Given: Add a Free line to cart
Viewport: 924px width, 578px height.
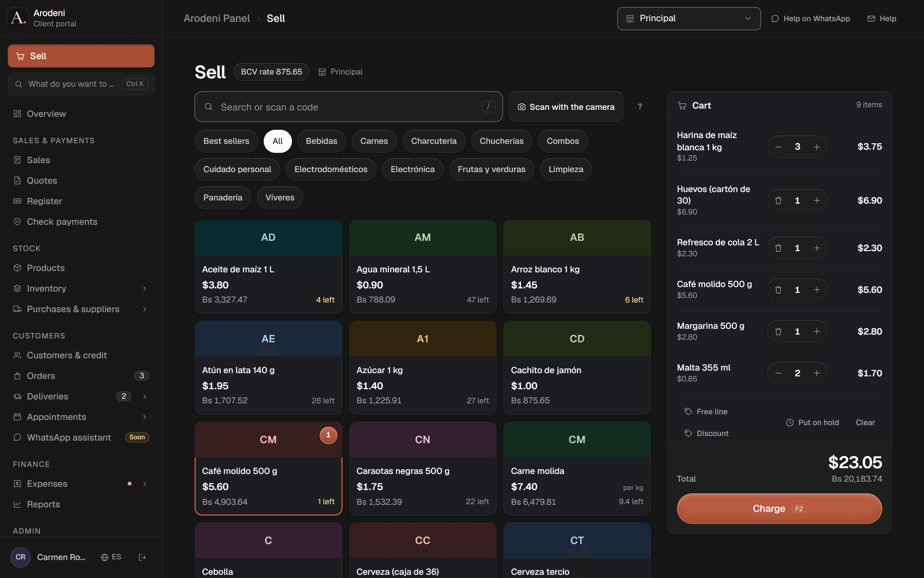Looking at the screenshot, I should point(706,412).
